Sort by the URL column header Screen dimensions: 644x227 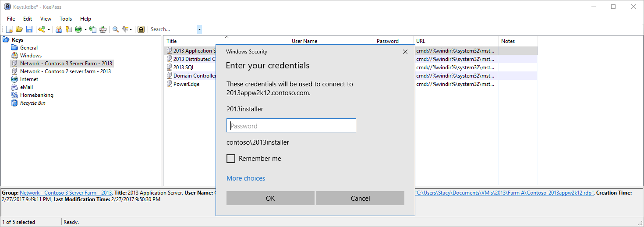(456, 41)
